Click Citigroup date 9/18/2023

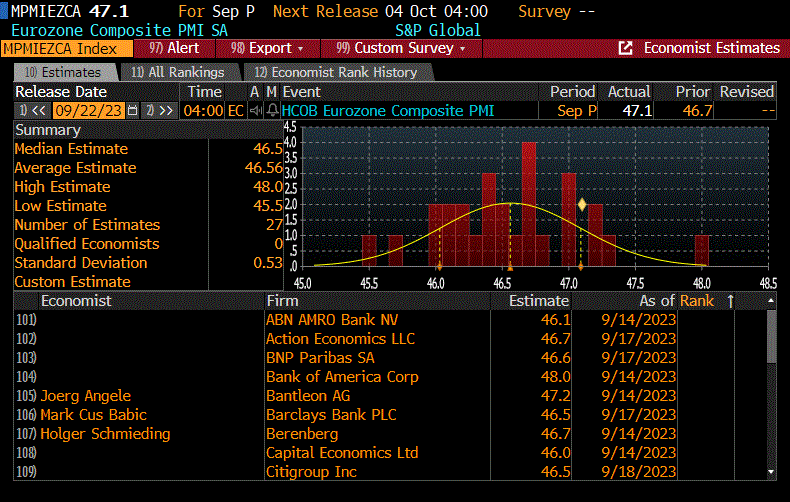pyautogui.click(x=638, y=472)
